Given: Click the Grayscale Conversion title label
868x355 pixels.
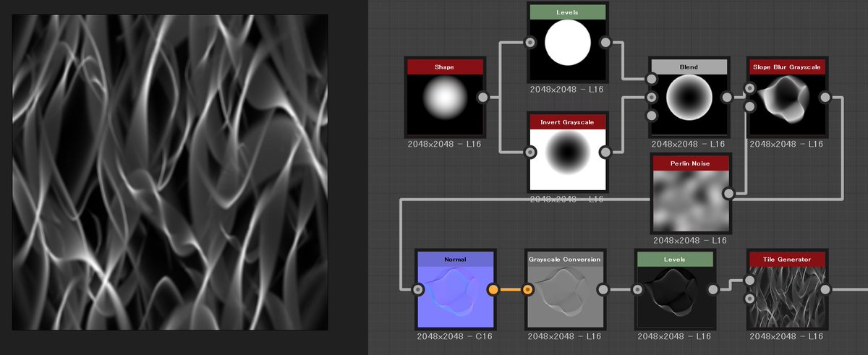Looking at the screenshot, I should coord(564,259).
